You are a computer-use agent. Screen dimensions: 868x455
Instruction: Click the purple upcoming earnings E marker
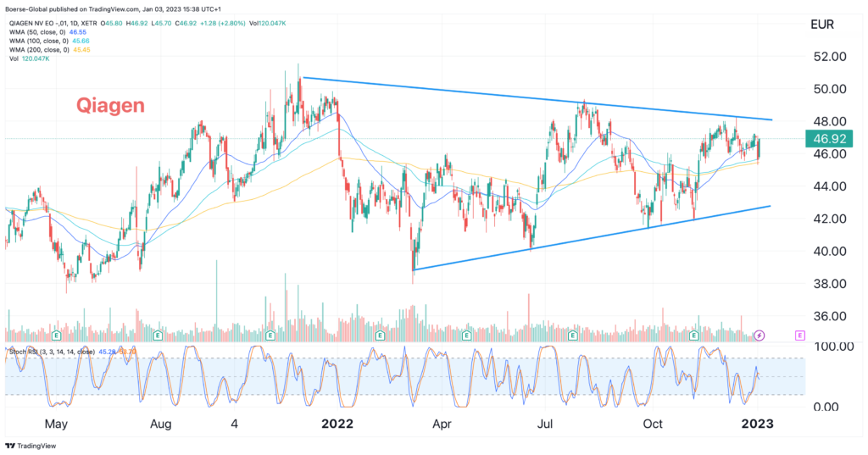[799, 336]
